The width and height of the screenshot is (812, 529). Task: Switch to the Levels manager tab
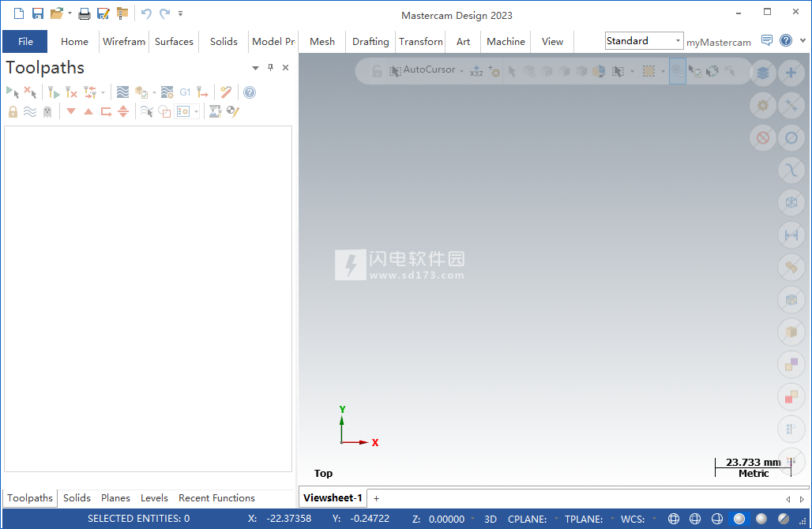[154, 498]
